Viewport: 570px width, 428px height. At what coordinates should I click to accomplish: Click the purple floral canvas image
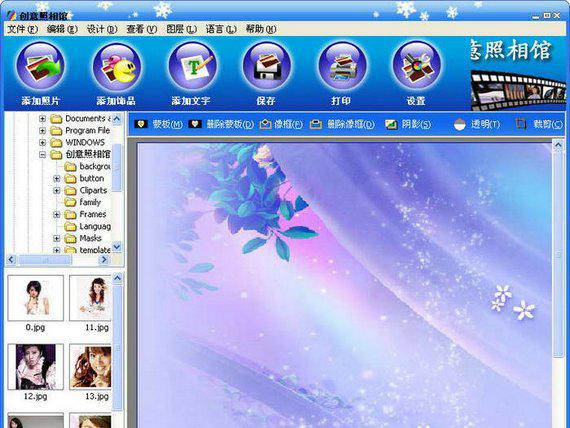(345, 285)
